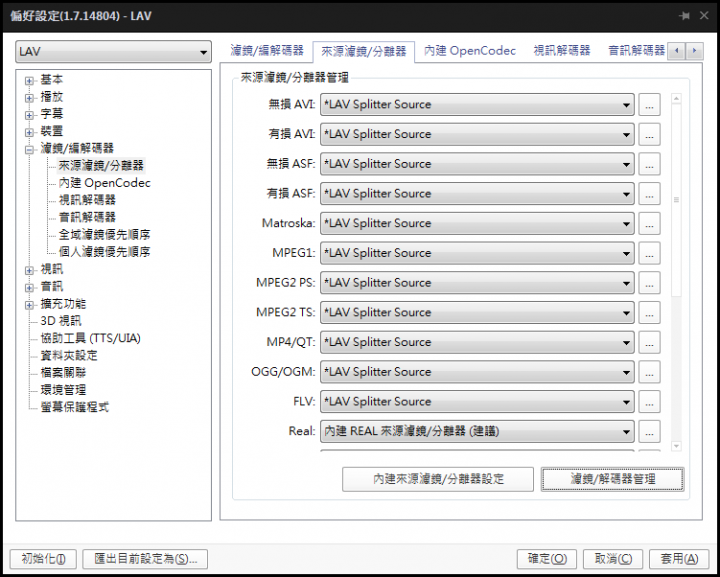Viewport: 720px width, 577px height.
Task: Open the 無損 AVI splitter dropdown
Action: click(477, 105)
